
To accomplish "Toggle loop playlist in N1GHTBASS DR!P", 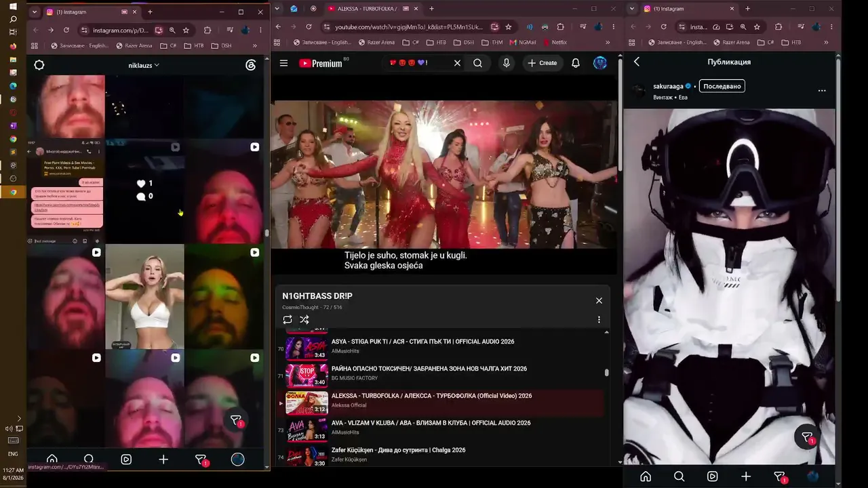I will pyautogui.click(x=288, y=319).
